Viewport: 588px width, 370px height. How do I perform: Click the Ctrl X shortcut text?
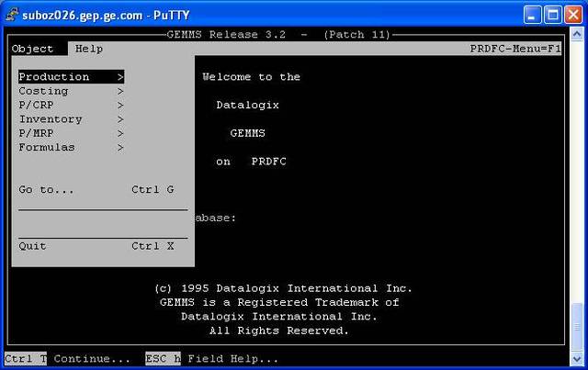[x=153, y=246]
